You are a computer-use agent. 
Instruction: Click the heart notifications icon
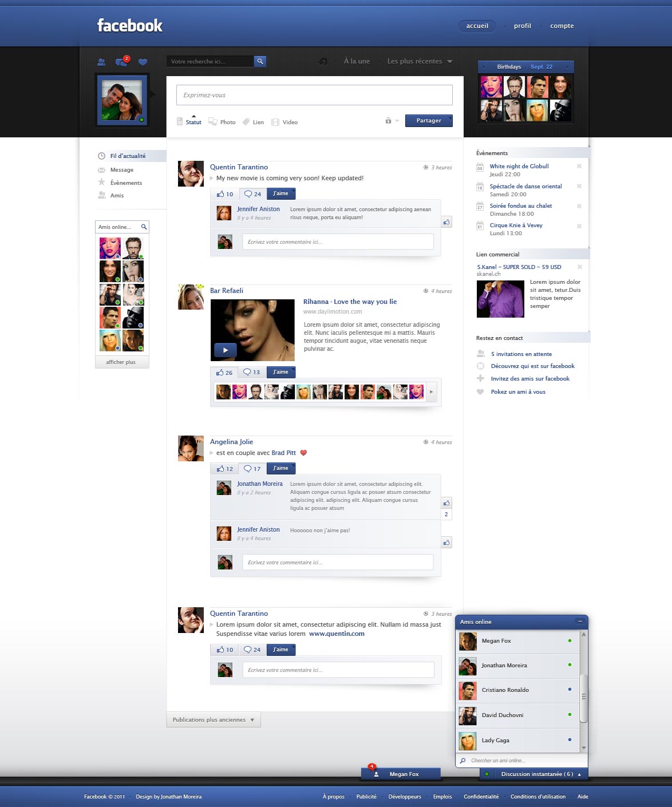[x=143, y=62]
